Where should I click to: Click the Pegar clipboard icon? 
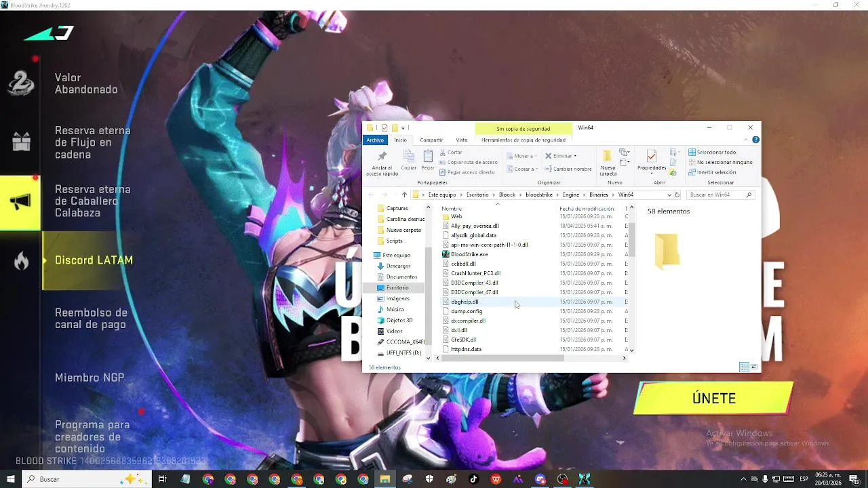428,157
